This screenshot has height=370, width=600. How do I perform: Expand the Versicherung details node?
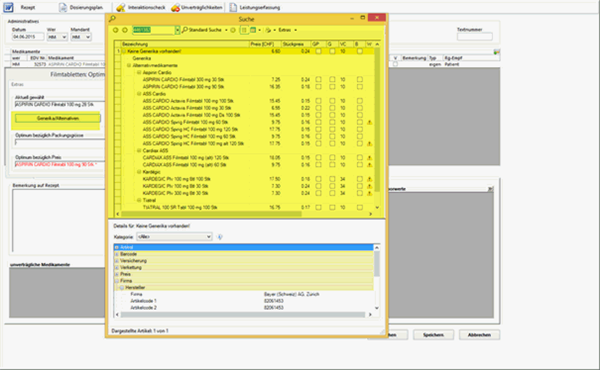click(x=117, y=261)
